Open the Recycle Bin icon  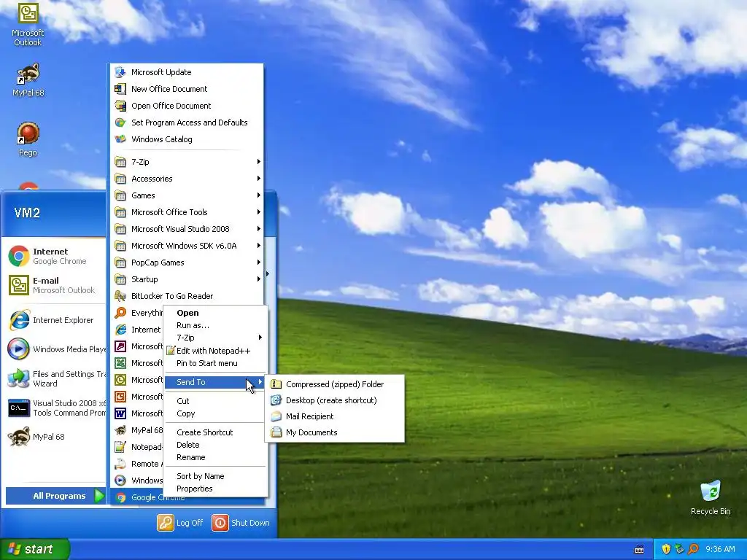711,497
